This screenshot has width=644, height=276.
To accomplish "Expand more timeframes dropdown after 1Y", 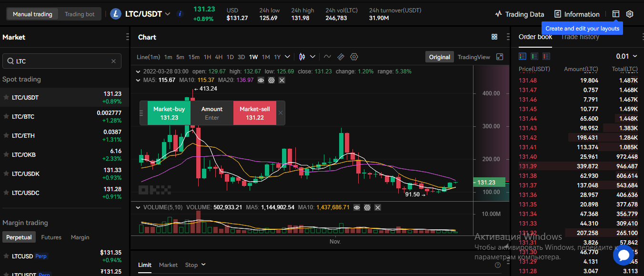I will pyautogui.click(x=287, y=57).
